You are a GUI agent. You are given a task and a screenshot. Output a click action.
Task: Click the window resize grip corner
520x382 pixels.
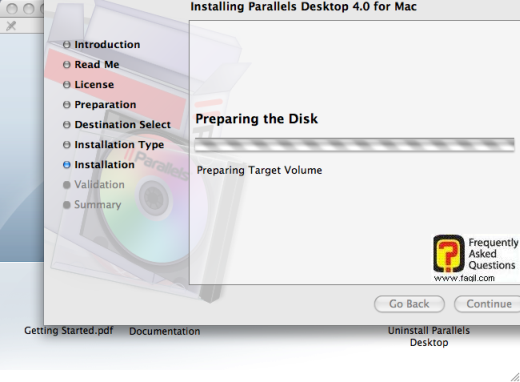click(515, 377)
